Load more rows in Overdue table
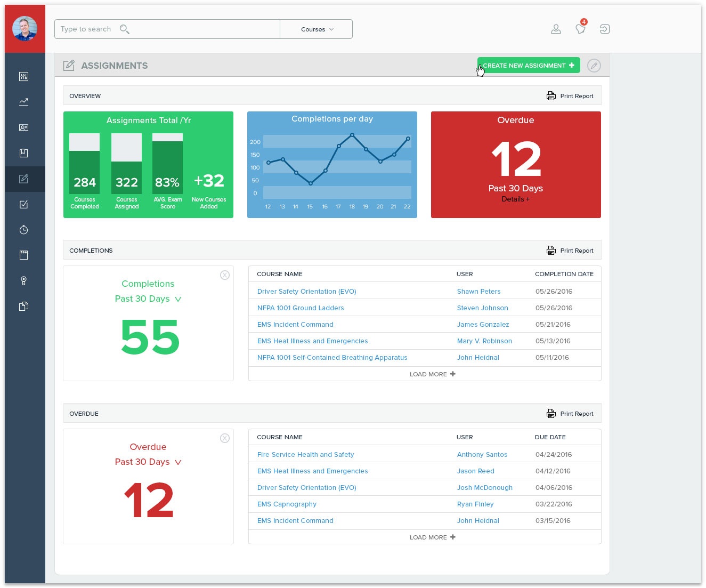Viewport: 706px width, 588px height. click(432, 537)
